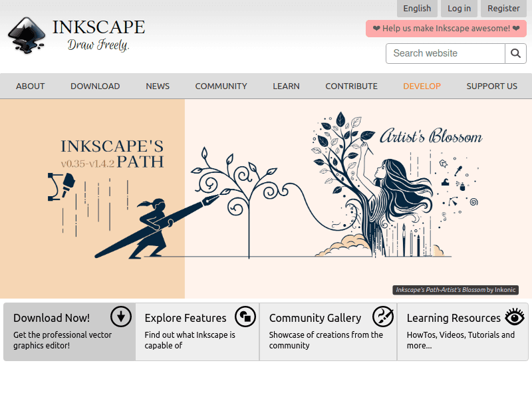Open the Develop section in the navbar
532x399 pixels.
pos(422,86)
